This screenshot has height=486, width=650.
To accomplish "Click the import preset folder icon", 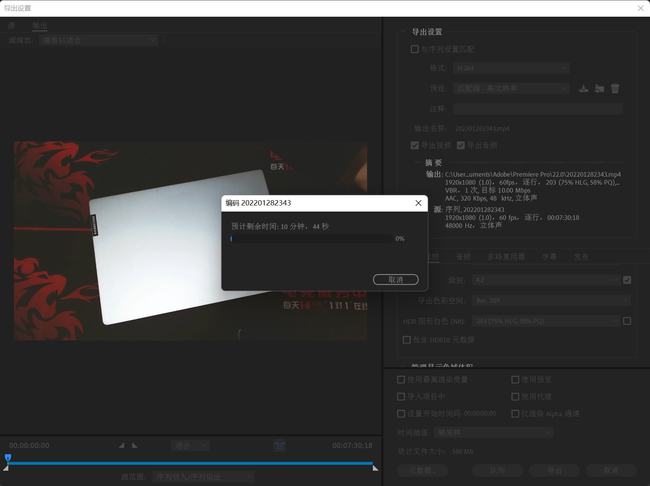I will (x=599, y=88).
